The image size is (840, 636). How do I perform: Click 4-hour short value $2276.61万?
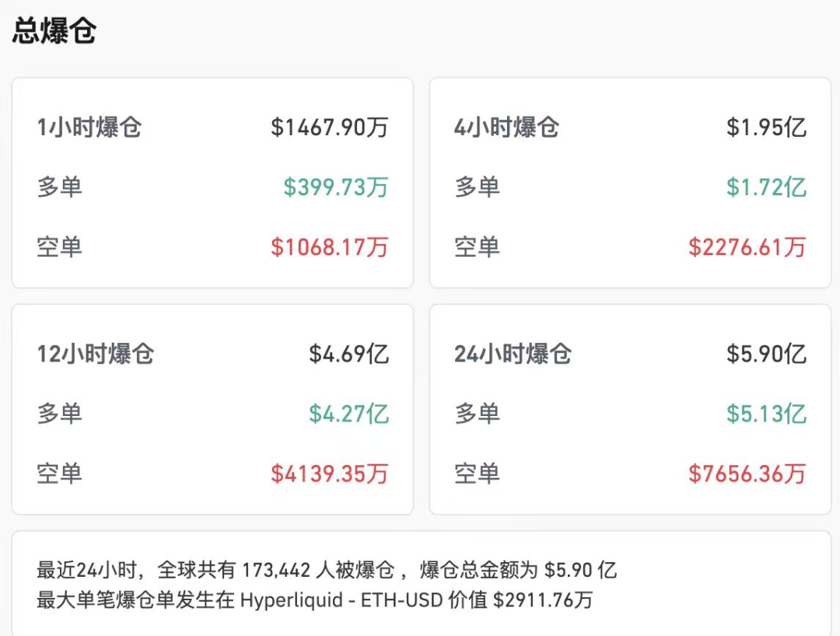pyautogui.click(x=747, y=247)
